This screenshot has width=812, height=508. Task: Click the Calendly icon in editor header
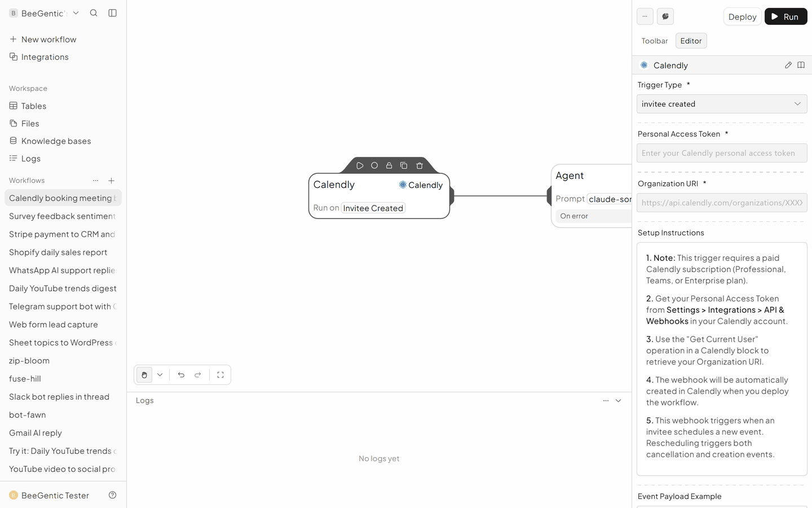click(644, 65)
